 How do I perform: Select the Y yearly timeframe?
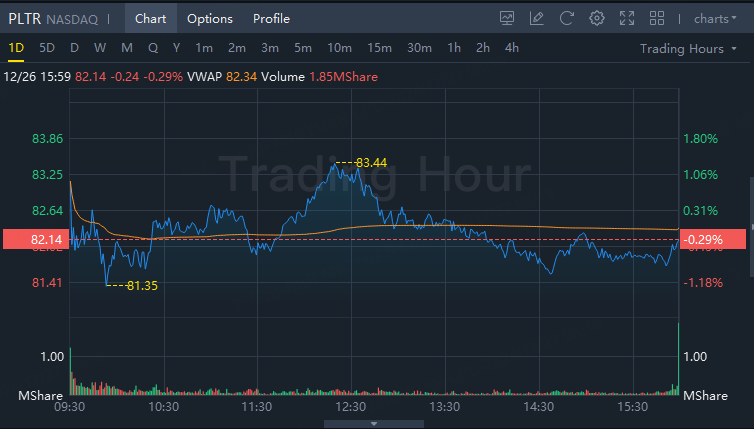[176, 48]
